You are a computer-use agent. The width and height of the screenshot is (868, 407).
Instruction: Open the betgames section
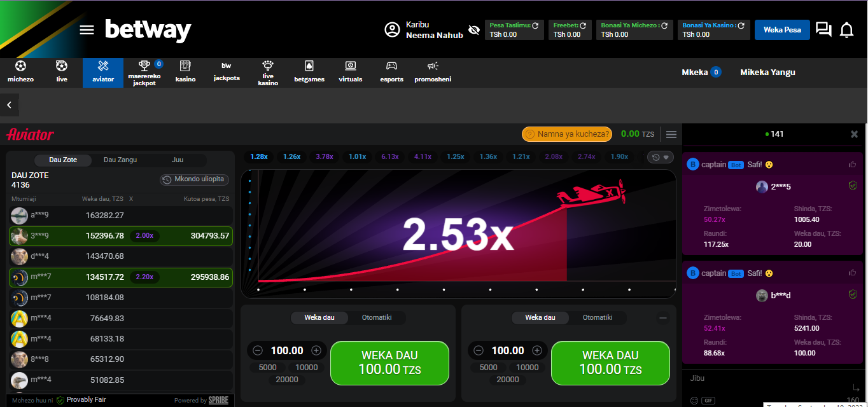pyautogui.click(x=309, y=72)
